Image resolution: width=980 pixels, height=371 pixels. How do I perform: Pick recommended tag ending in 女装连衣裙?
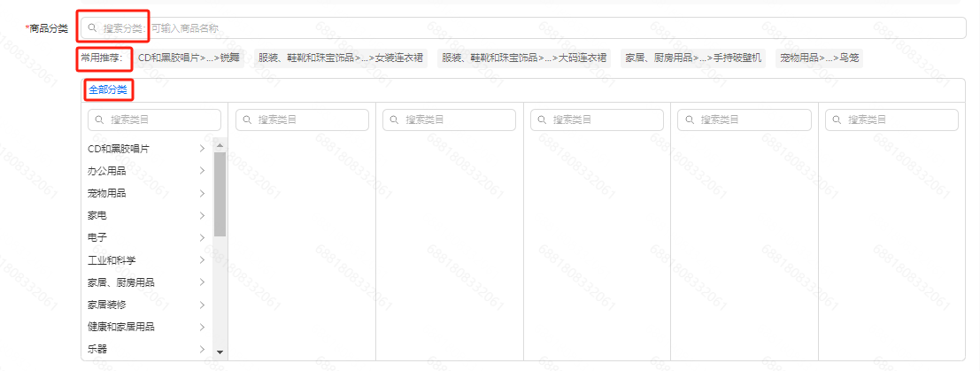pos(341,58)
